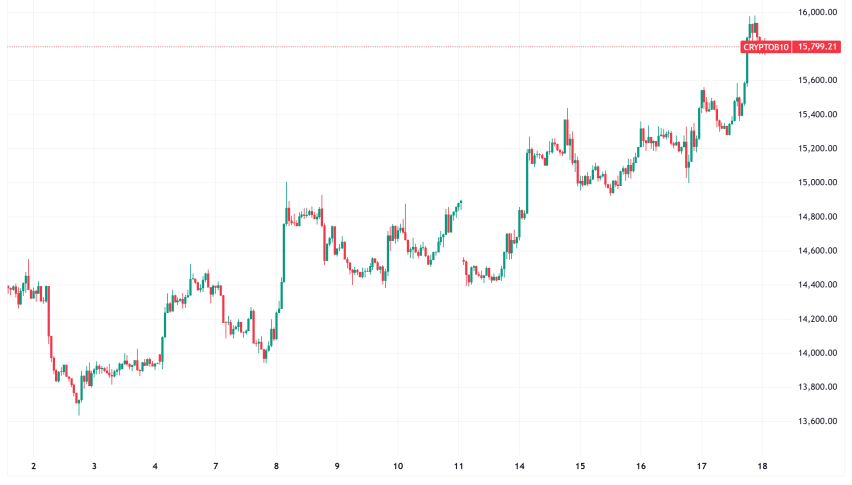Screen dimensions: 852x485
Task: Click the 14,400.00 price axis label
Action: point(817,285)
